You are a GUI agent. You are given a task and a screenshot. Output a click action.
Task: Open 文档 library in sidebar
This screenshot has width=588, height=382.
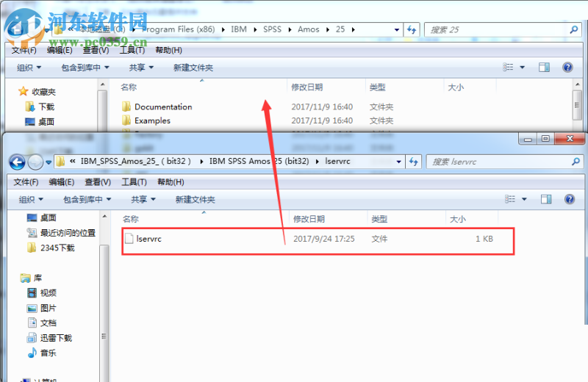click(x=42, y=322)
